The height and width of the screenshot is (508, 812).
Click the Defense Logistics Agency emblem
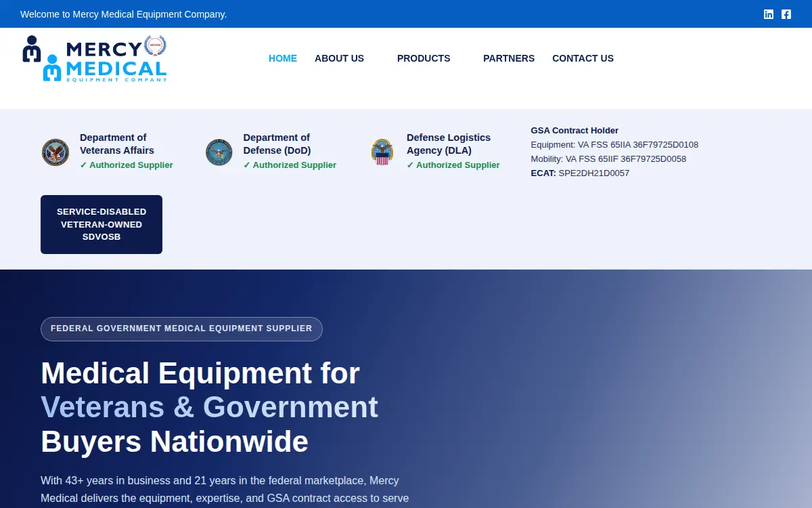tap(382, 152)
